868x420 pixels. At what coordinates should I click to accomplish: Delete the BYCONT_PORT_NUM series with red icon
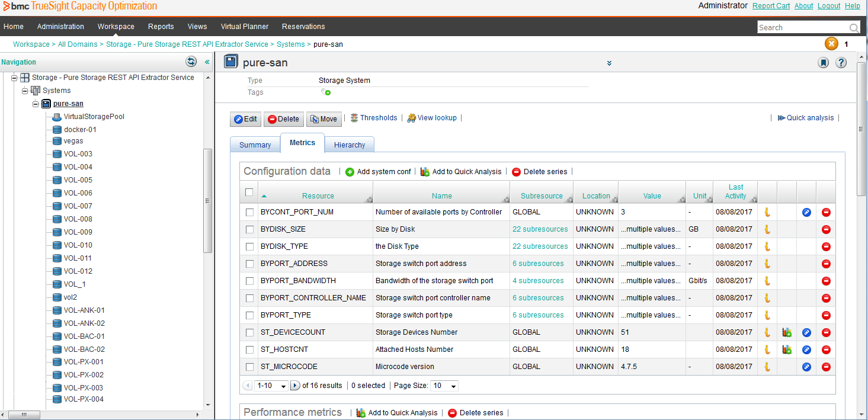[x=826, y=212]
